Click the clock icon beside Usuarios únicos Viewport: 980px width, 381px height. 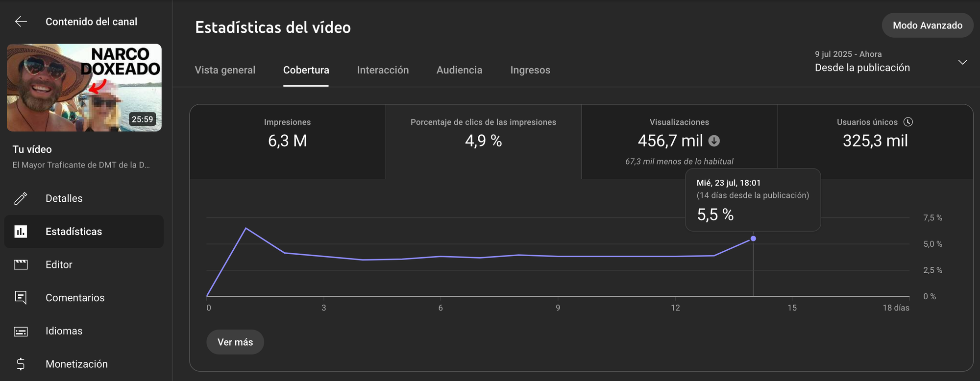point(908,122)
